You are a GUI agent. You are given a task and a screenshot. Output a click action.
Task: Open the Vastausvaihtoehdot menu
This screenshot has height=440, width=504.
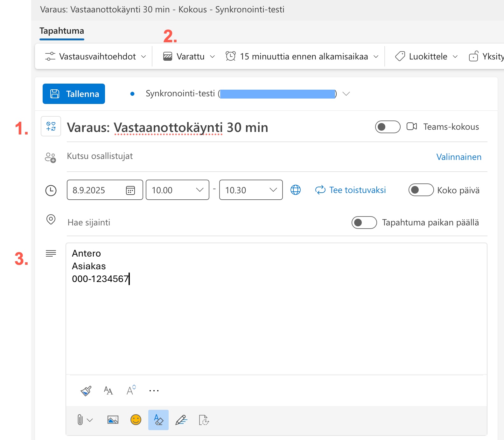point(95,57)
